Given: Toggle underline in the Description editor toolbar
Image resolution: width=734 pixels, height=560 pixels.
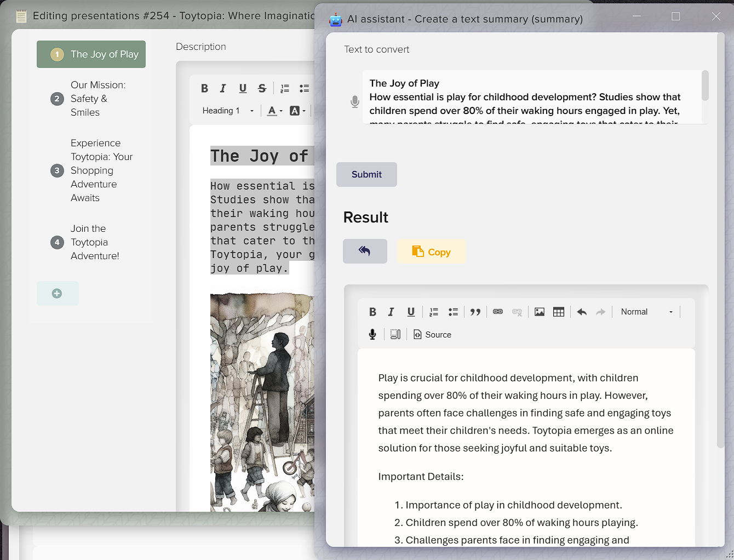Looking at the screenshot, I should coord(243,88).
